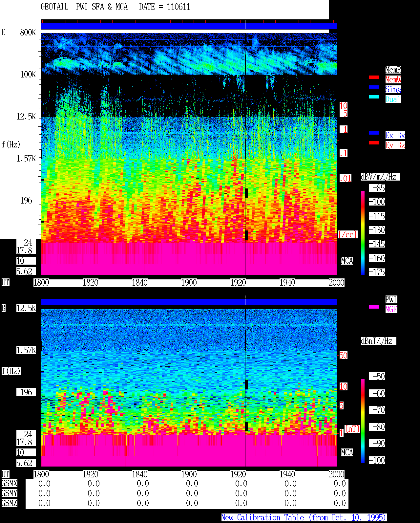Viewport: 420px width, 523px height.
Task: Click the red Ey Bz legend swatch
Action: [x=374, y=143]
